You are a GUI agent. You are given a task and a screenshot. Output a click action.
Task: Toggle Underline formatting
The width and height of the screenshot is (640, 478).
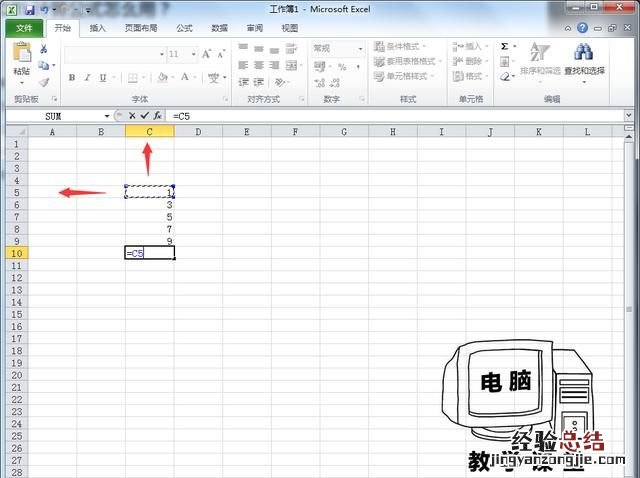102,77
